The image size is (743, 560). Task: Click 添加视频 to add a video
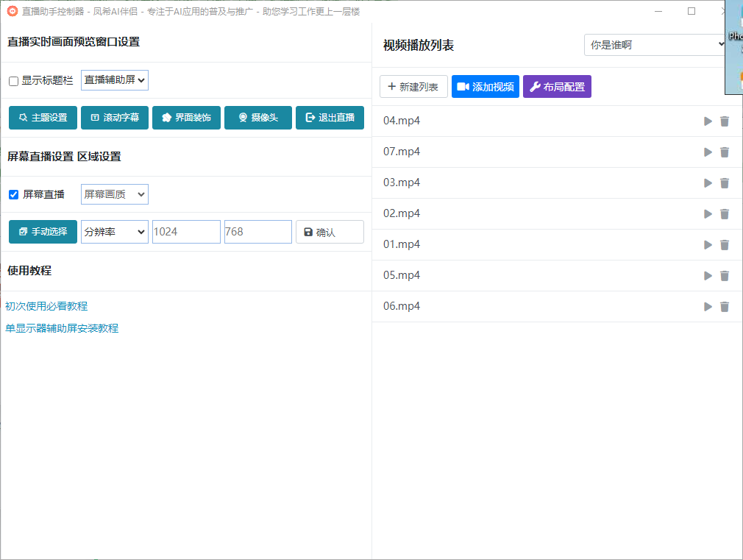pyautogui.click(x=486, y=87)
